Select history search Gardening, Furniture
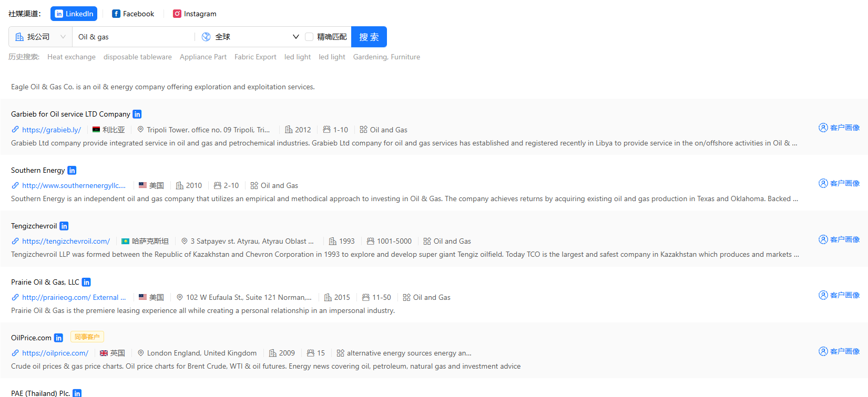 click(x=386, y=57)
